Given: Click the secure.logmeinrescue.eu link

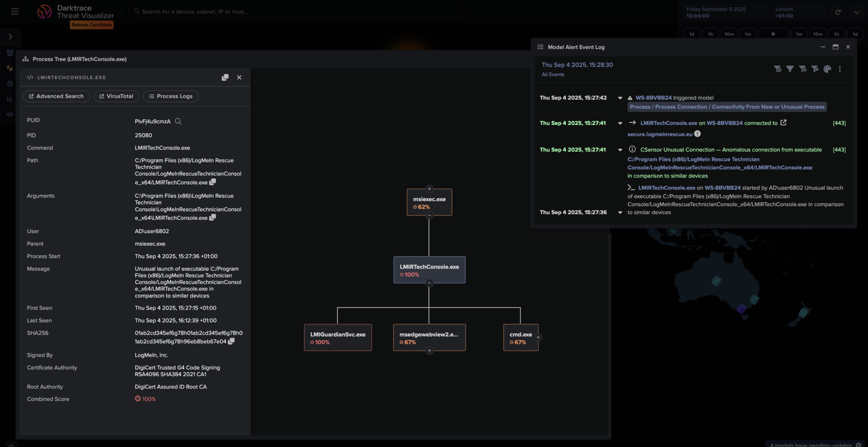Looking at the screenshot, I should [662, 134].
